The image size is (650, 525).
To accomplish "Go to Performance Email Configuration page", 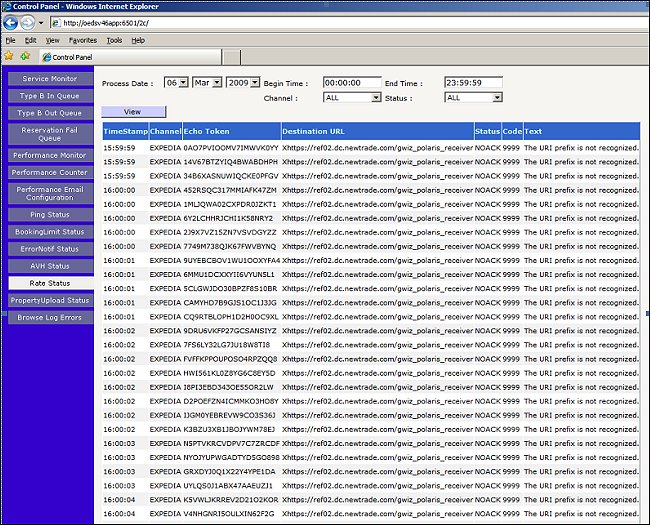I will pos(49,194).
